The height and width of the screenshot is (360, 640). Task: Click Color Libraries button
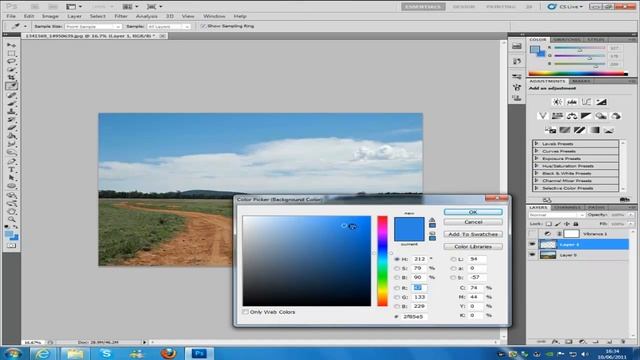coord(473,247)
